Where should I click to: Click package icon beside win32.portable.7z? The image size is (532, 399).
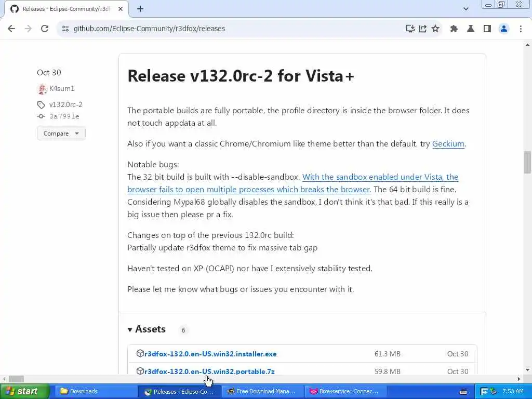pos(140,371)
